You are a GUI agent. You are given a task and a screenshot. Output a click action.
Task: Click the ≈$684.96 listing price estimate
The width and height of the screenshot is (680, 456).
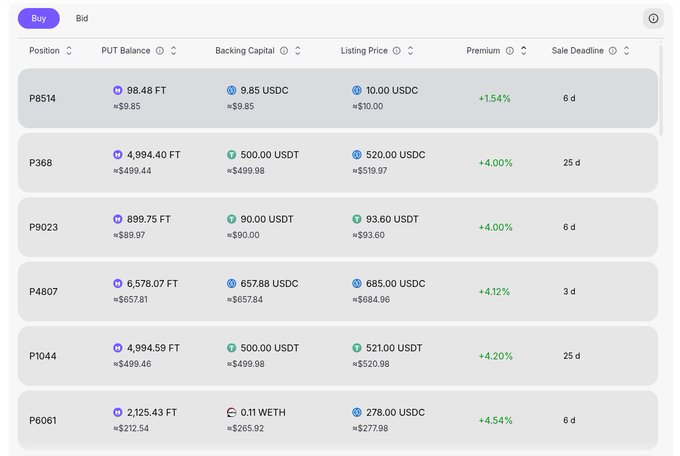click(x=371, y=299)
